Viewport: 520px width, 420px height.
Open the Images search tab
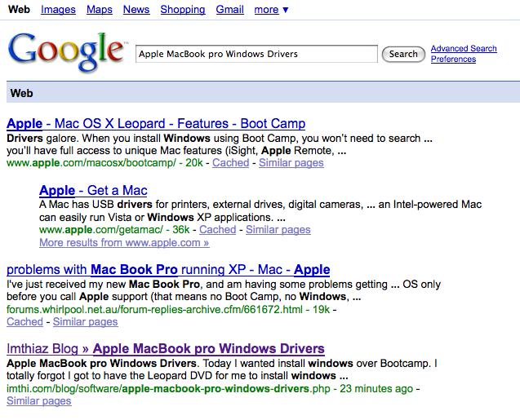[x=58, y=10]
